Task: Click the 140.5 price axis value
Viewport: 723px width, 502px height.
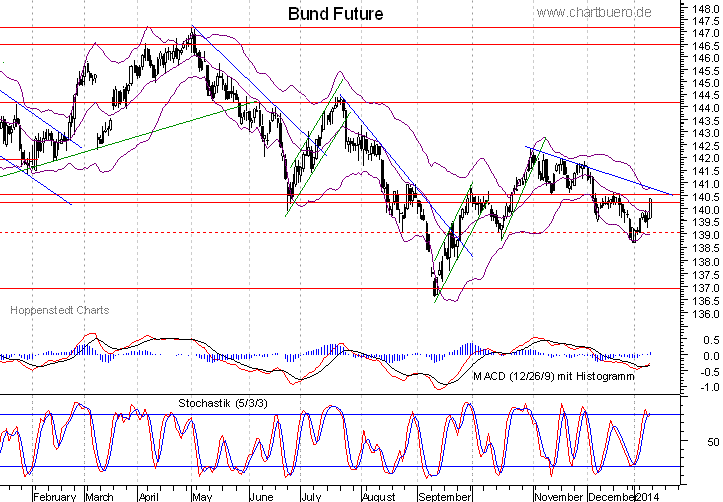Action: click(x=705, y=197)
